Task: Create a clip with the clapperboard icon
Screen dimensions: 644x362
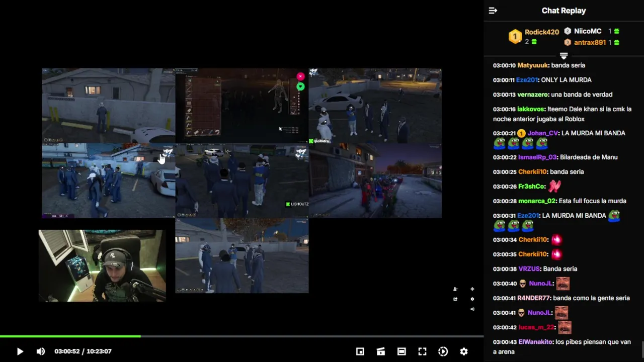Action: tap(381, 351)
